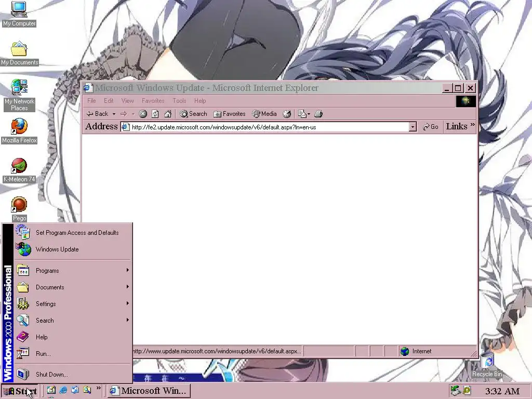Click the Forward arrow in IE toolbar

(124, 114)
